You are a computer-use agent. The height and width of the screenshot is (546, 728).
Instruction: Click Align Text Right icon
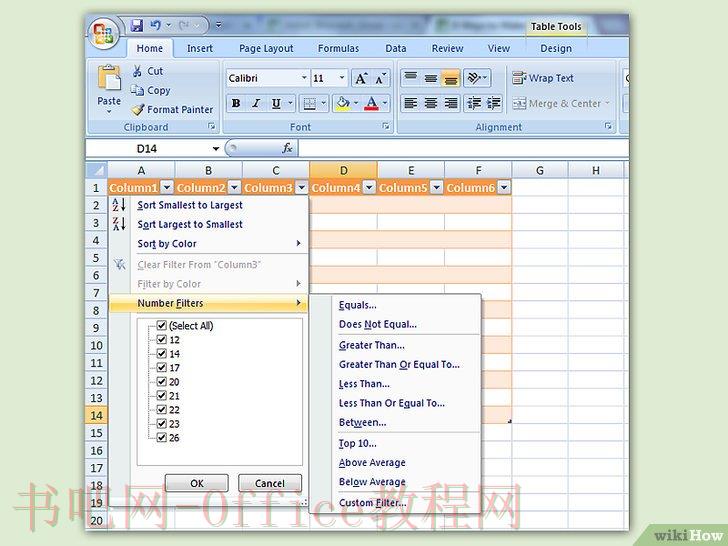click(x=451, y=103)
